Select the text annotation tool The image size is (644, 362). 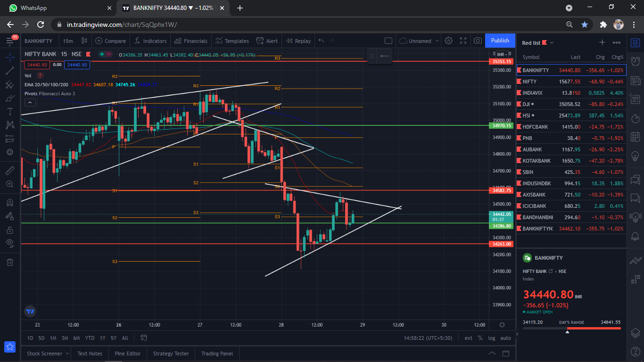point(10,112)
